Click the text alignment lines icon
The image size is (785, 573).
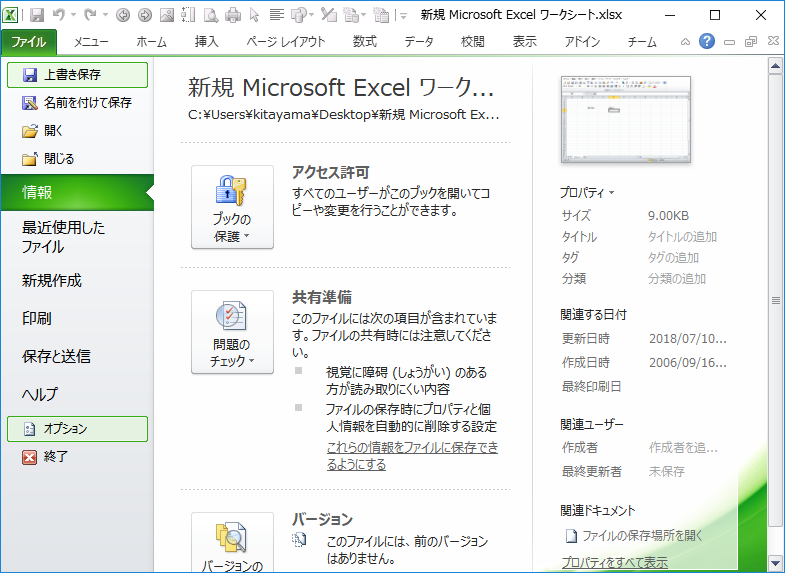click(x=276, y=16)
